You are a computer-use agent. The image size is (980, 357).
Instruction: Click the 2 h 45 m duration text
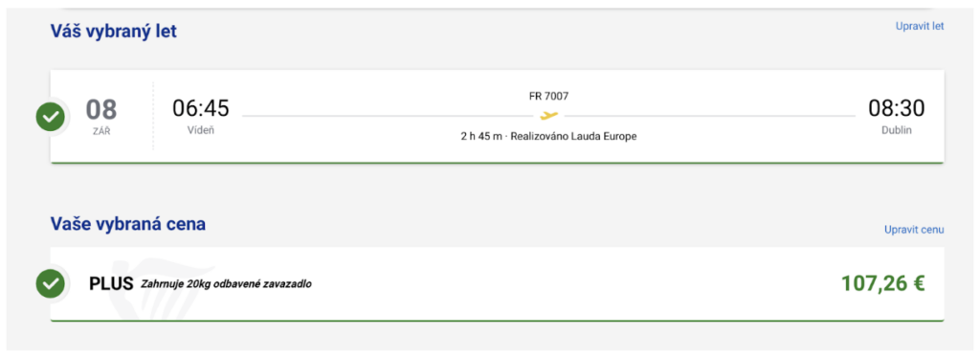(x=480, y=136)
